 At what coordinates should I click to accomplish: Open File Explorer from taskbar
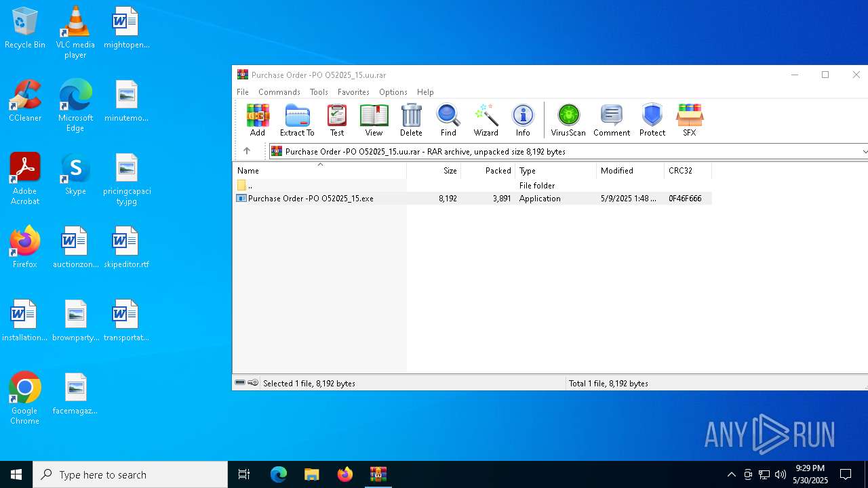click(311, 474)
